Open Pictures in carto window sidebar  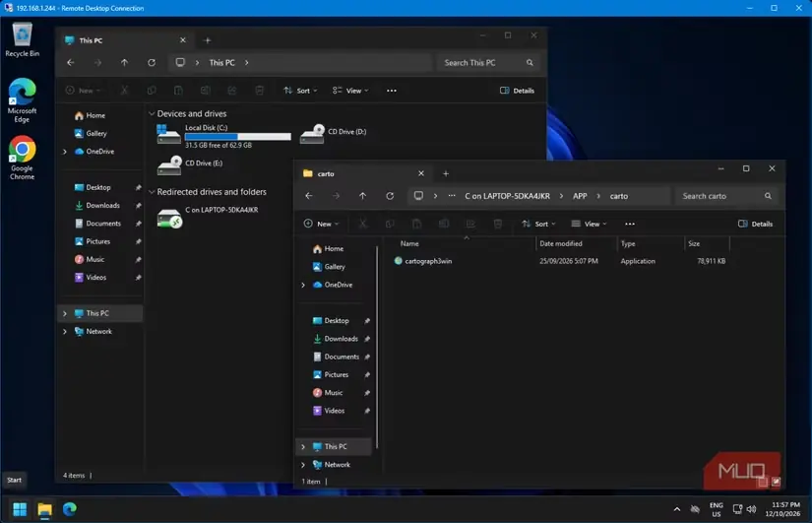point(336,374)
